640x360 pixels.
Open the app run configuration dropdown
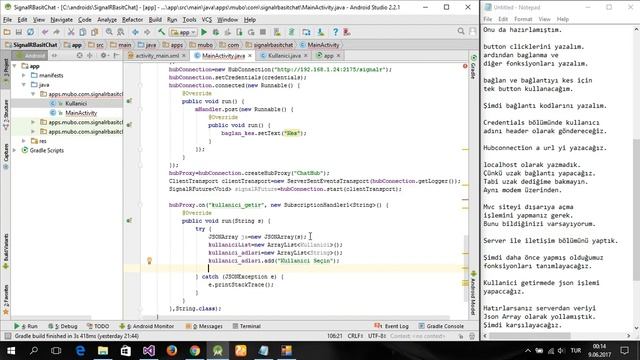183,32
